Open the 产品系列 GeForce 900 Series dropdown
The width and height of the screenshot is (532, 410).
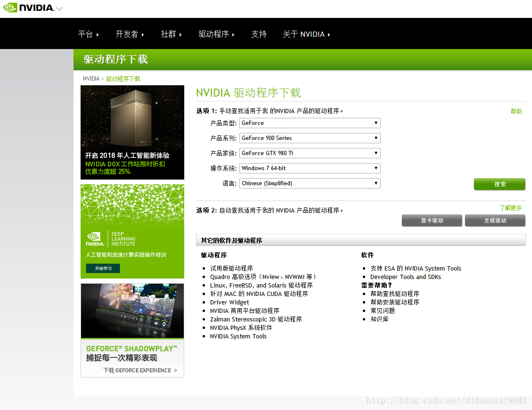pyautogui.click(x=310, y=138)
